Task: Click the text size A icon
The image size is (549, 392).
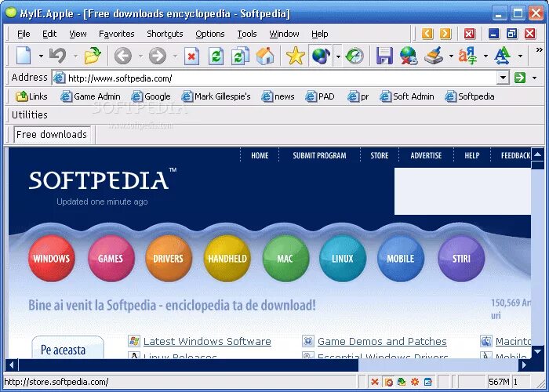Action: click(502, 56)
